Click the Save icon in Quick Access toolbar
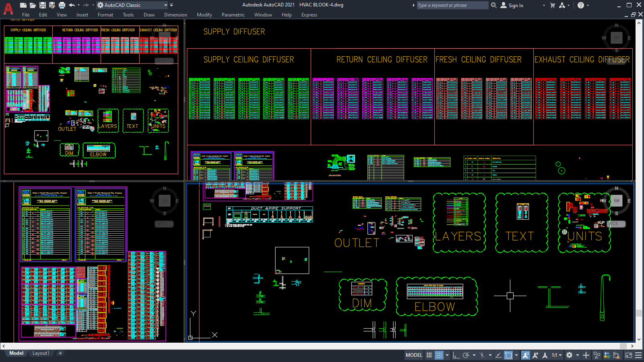This screenshot has width=644, height=362. click(43, 5)
